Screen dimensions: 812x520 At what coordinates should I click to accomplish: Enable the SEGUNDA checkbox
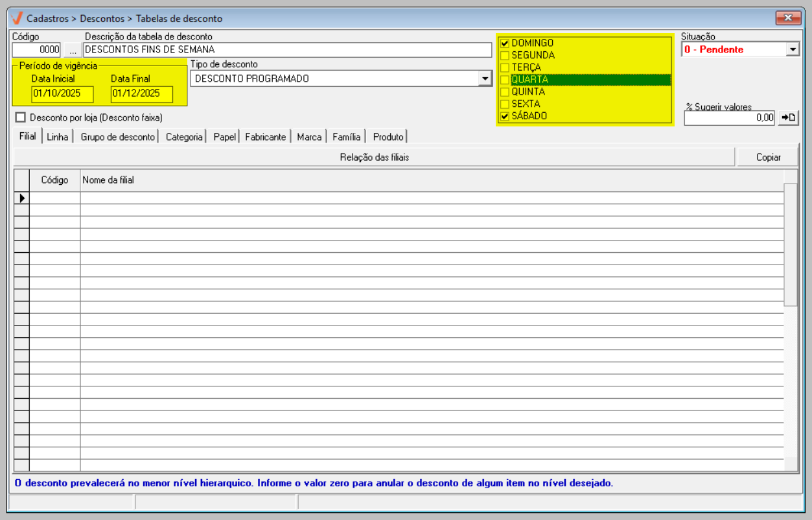coord(504,56)
